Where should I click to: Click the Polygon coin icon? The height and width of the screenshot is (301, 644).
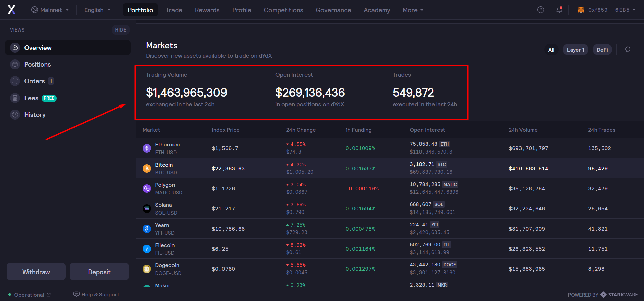point(147,188)
